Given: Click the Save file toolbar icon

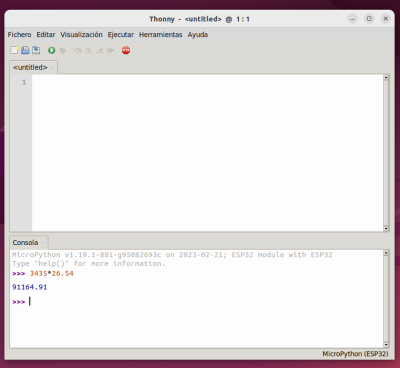Looking at the screenshot, I should [36, 50].
